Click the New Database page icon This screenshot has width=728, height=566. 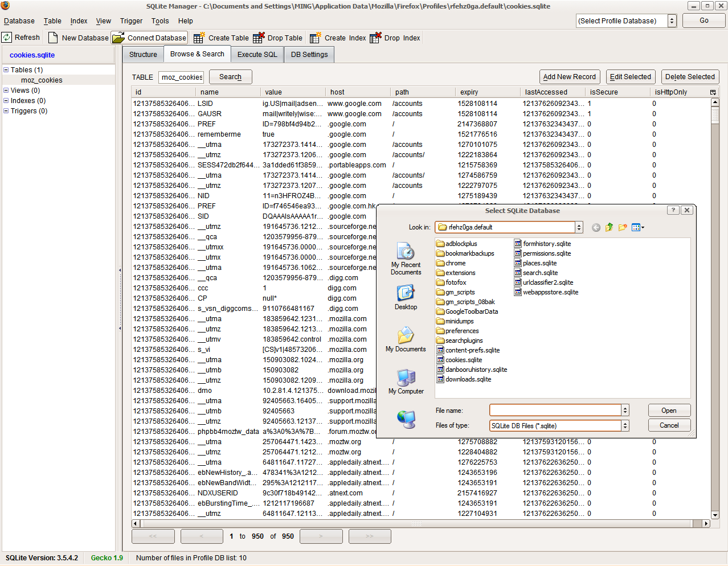[x=53, y=38]
